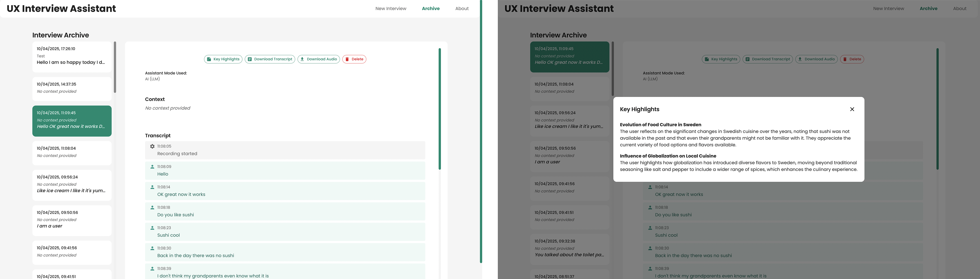980x279 pixels.
Task: Click person icon on dimmed right 11:08:18 row
Action: pyautogui.click(x=650, y=208)
